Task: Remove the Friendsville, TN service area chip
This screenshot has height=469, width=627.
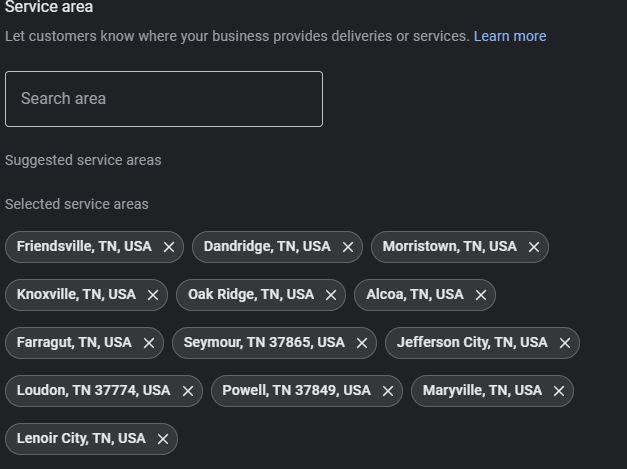Action: tap(169, 247)
